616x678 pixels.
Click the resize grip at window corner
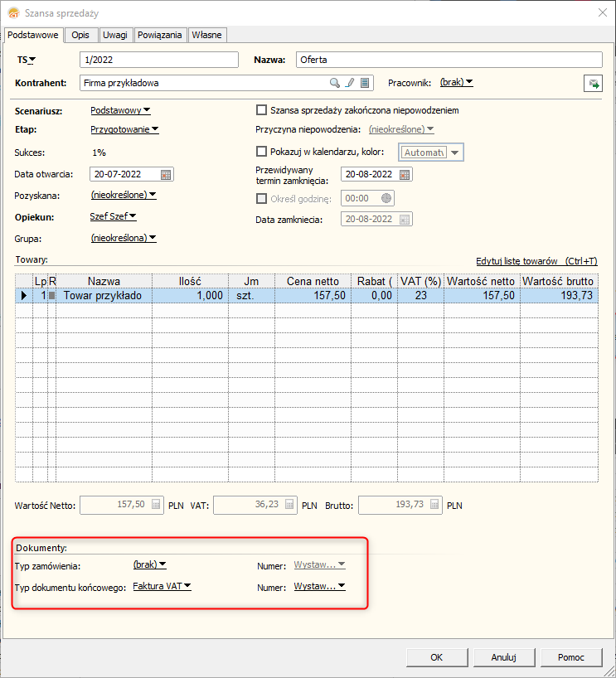click(x=610, y=672)
